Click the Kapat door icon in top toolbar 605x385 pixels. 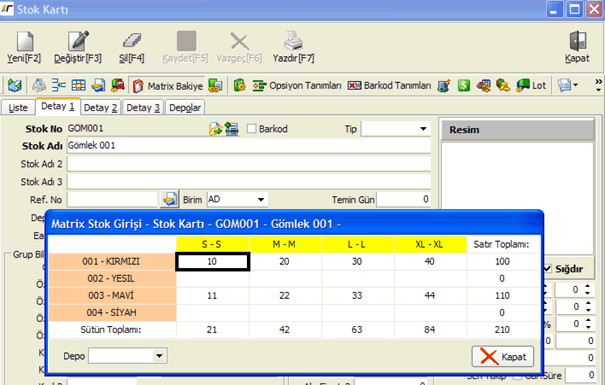(578, 41)
